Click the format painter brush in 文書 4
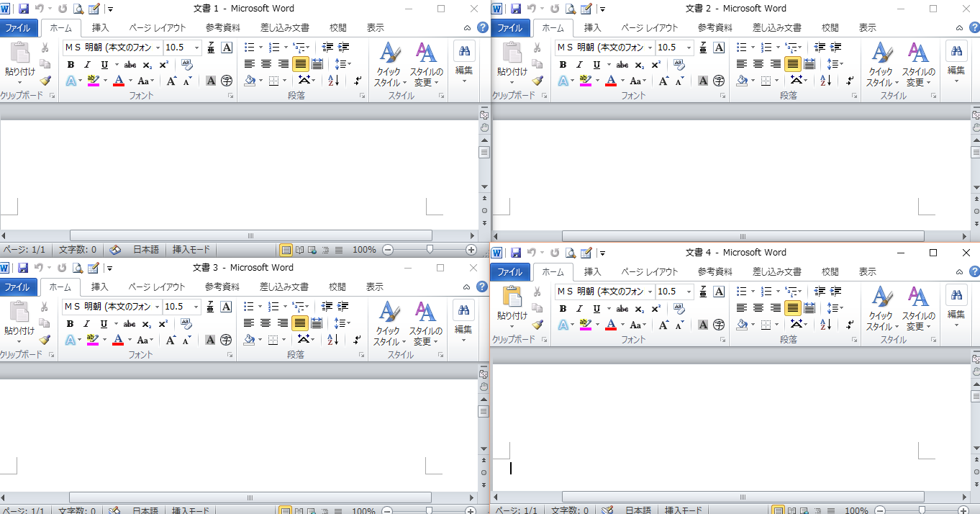Image resolution: width=980 pixels, height=514 pixels. 537,325
